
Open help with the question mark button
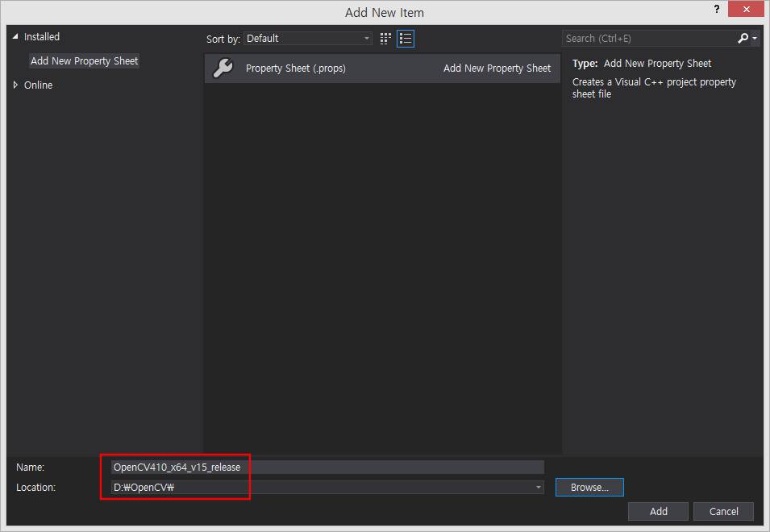[716, 10]
